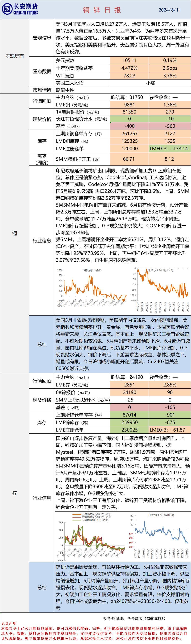Screen dimensions: 191x644
Task: Select the treasury yield change 3.5bps
Action: (x=170, y=68)
